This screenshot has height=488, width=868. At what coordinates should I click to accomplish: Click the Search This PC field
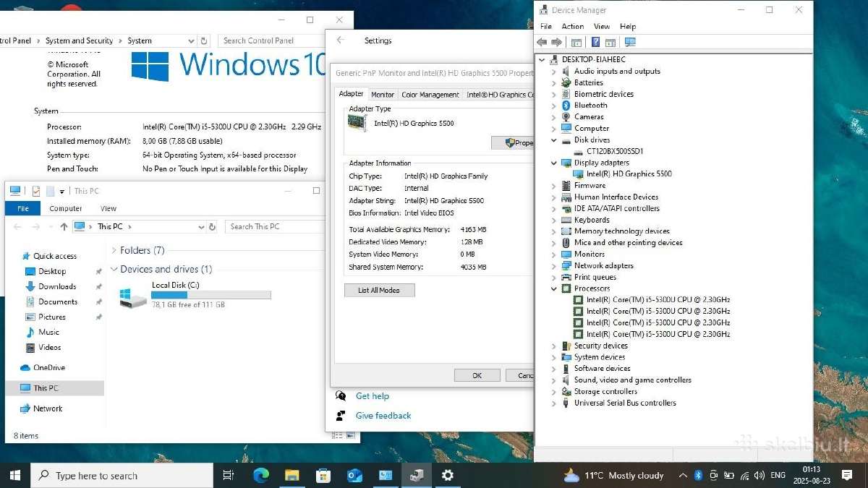pyautogui.click(x=275, y=226)
